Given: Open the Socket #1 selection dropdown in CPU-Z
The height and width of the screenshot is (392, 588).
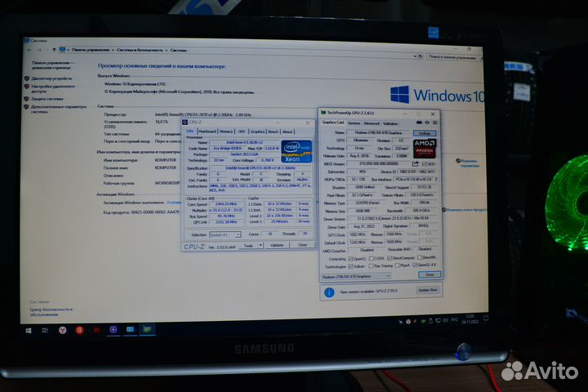Looking at the screenshot, I should tap(225, 235).
